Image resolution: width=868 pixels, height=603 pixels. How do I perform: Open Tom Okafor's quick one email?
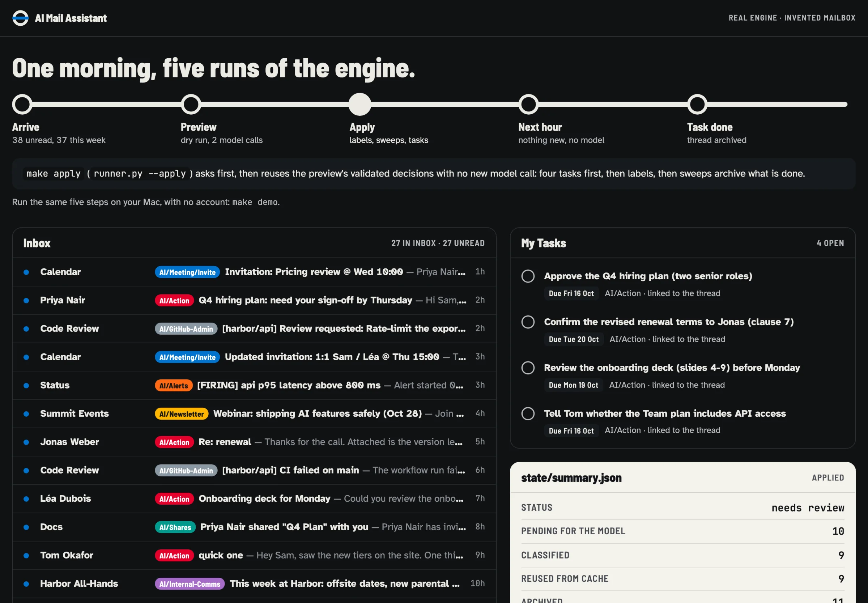(x=254, y=555)
